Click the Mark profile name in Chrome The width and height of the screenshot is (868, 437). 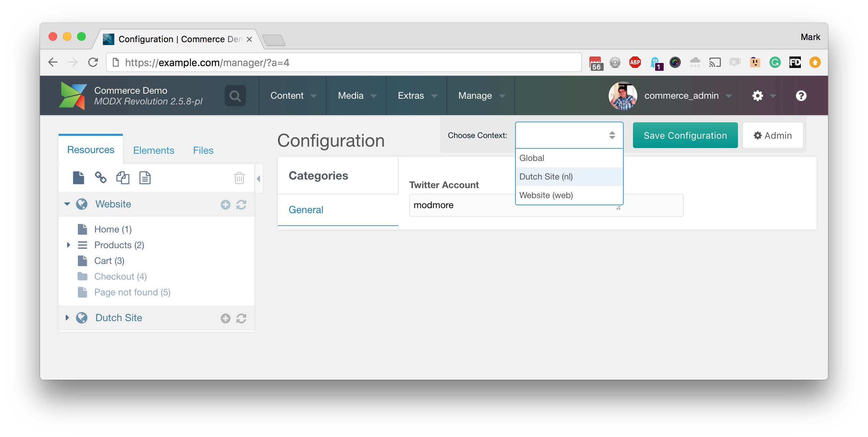[810, 37]
